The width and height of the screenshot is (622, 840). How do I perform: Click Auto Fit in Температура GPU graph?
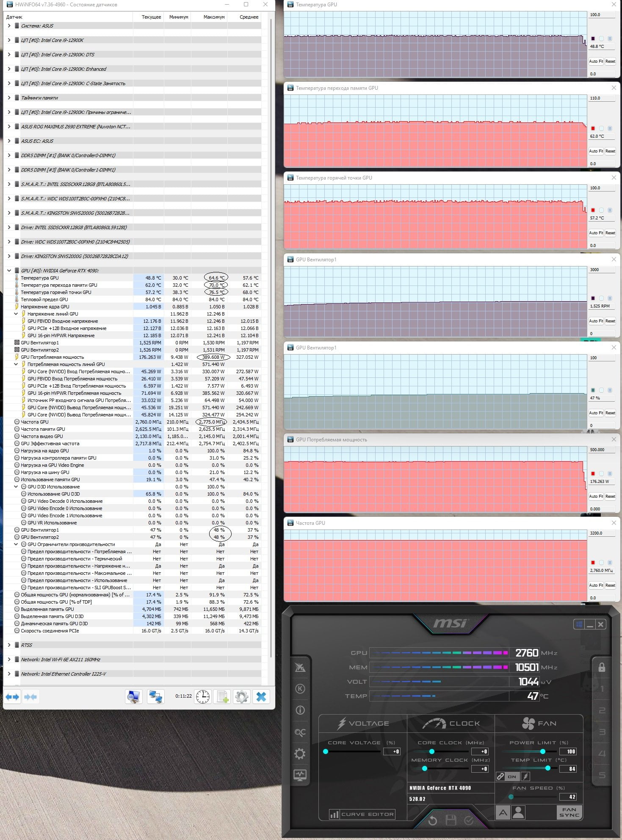[596, 61]
